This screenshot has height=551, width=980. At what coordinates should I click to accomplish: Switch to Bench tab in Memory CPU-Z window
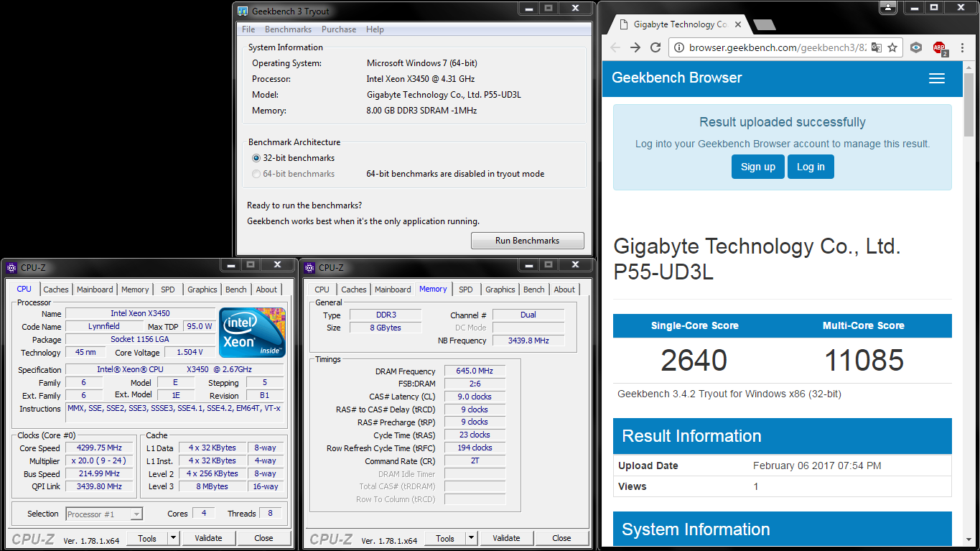pos(534,290)
